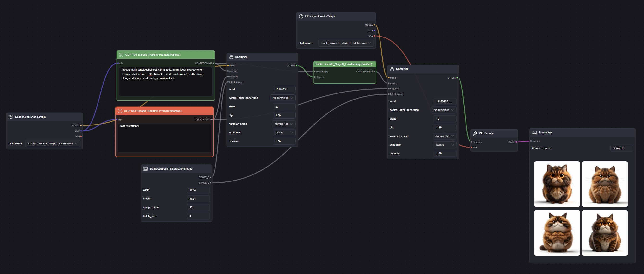Click the vae input port on VAEDecode
Image resolution: width=644 pixels, height=274 pixels.
(x=472, y=147)
